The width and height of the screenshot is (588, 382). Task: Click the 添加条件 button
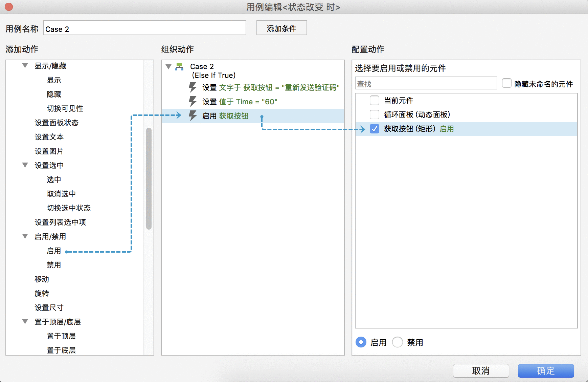[281, 28]
